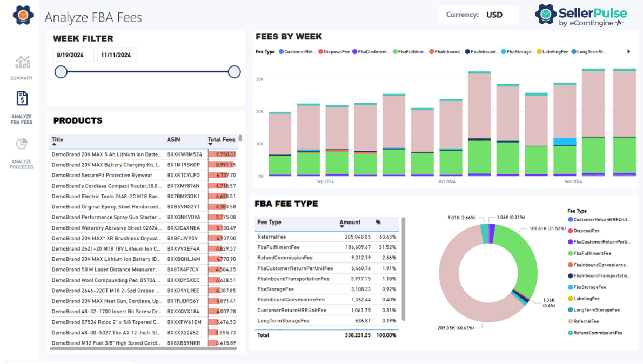Click the Fee Type column header
The image size is (643, 364).
pos(270,222)
